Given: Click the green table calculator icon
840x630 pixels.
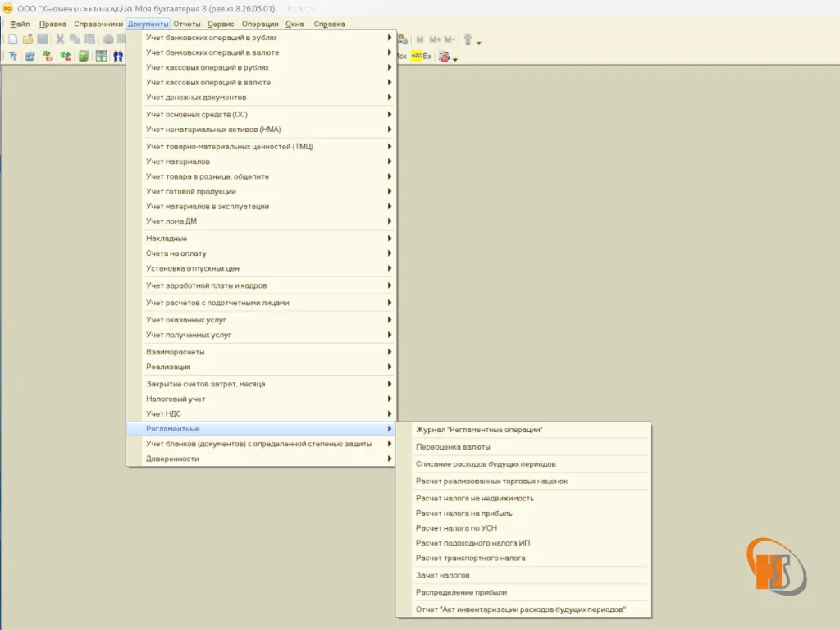Looking at the screenshot, I should 101,57.
